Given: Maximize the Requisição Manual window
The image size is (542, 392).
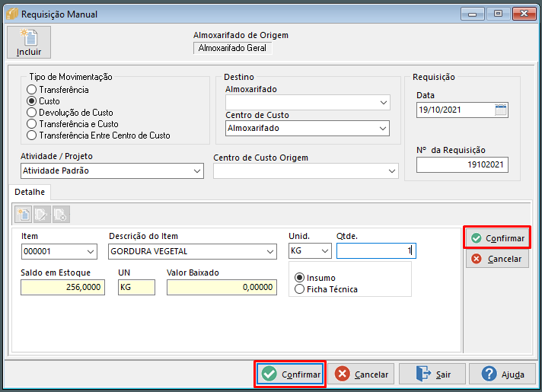Looking at the screenshot, I should click(x=498, y=14).
